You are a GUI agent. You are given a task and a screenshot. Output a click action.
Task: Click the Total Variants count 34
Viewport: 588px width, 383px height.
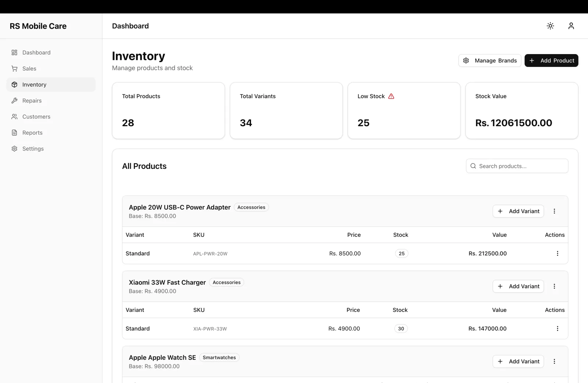(246, 123)
